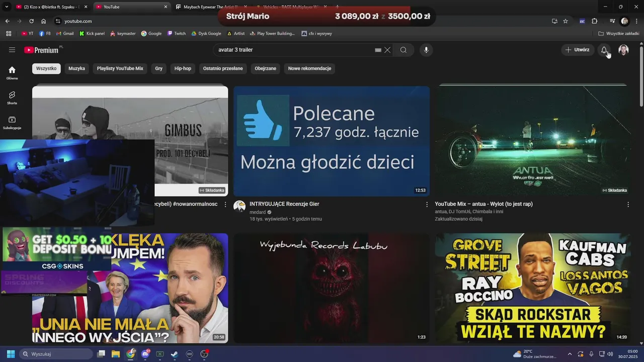Open Play Tower Building bookmark

pyautogui.click(x=272, y=34)
